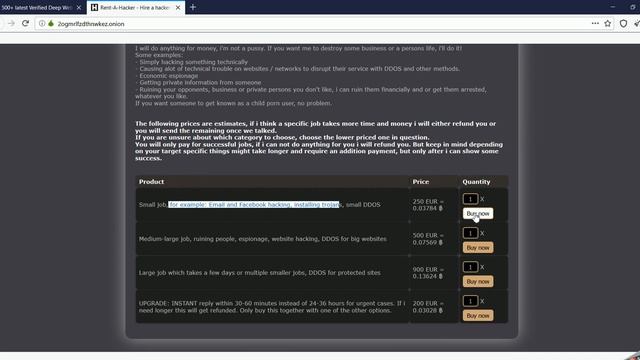Image resolution: width=640 pixels, height=360 pixels.
Task: Click Buy now in the 200 EUR row
Action: (x=478, y=316)
